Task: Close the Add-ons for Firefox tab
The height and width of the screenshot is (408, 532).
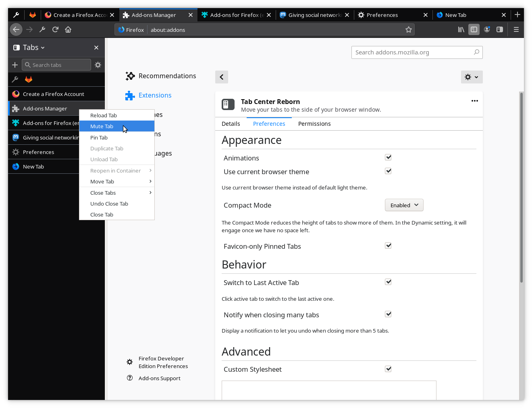Action: [x=269, y=15]
